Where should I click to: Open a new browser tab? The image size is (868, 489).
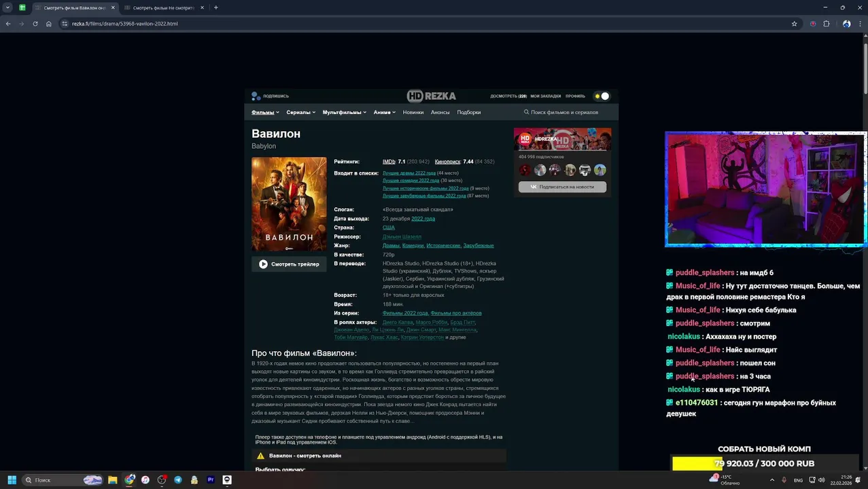pyautogui.click(x=216, y=7)
